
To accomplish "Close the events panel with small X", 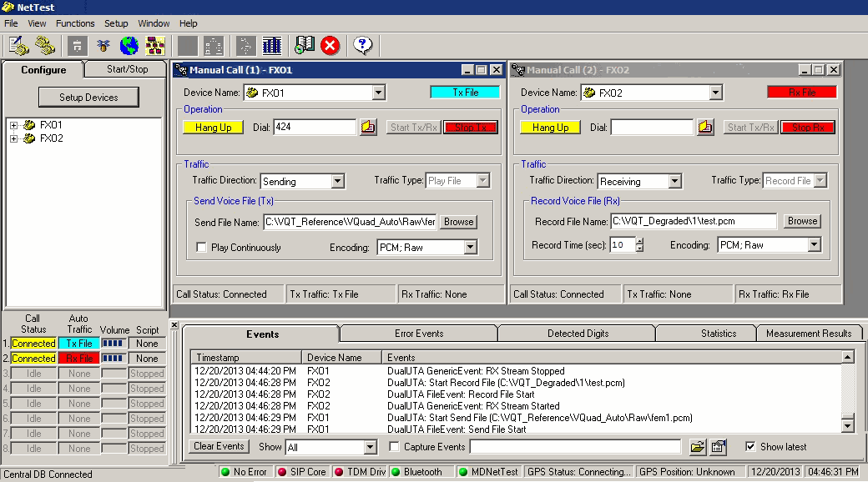I will click(174, 325).
